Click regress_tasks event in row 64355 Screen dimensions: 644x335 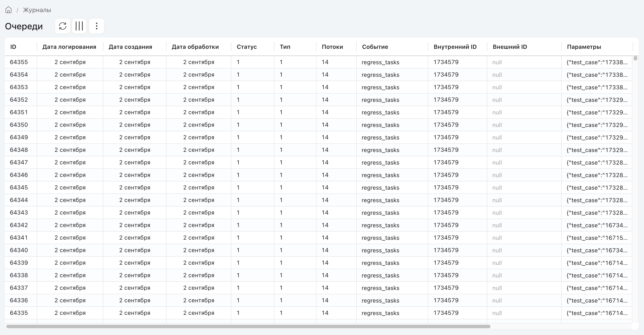380,62
